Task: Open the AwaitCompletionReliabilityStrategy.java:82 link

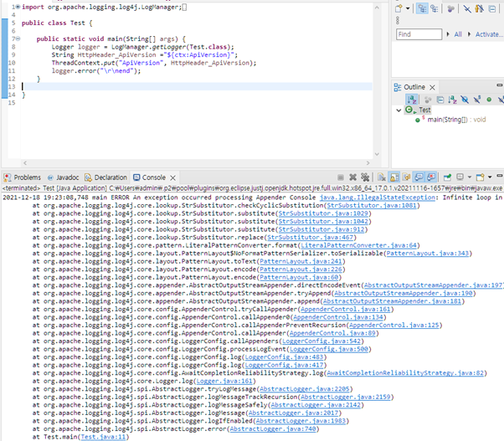Action: (x=405, y=373)
